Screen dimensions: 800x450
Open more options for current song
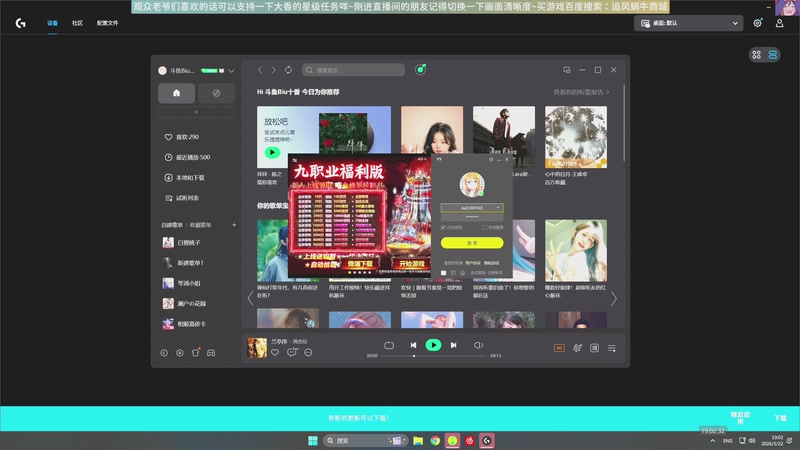308,352
